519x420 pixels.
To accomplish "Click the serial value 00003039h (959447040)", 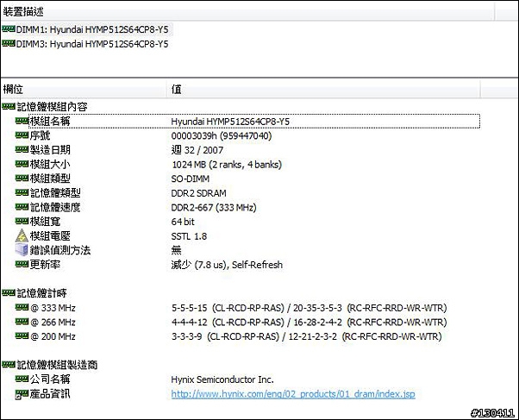I will 222,135.
